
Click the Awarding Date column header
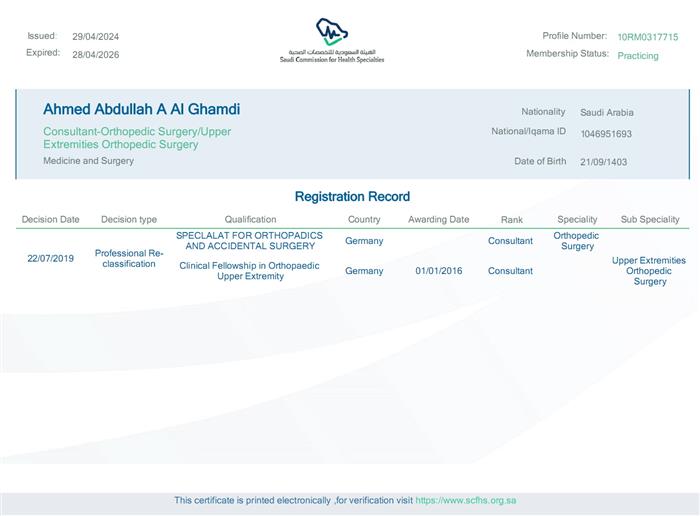pos(438,220)
